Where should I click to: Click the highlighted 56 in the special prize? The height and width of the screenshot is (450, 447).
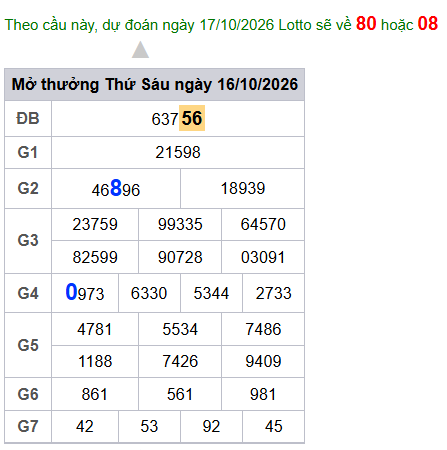coord(192,118)
